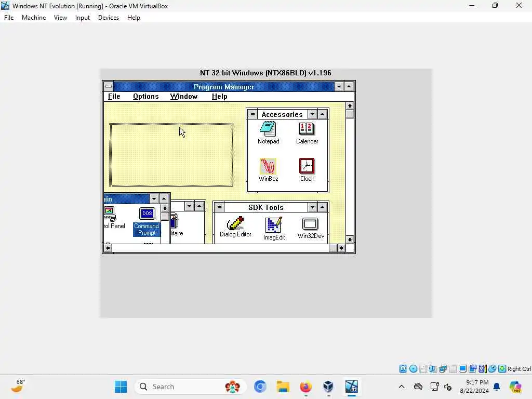Viewport: 532px width, 399px height.
Task: Click the VirtualBox mouse integration indicator
Action: click(492, 368)
